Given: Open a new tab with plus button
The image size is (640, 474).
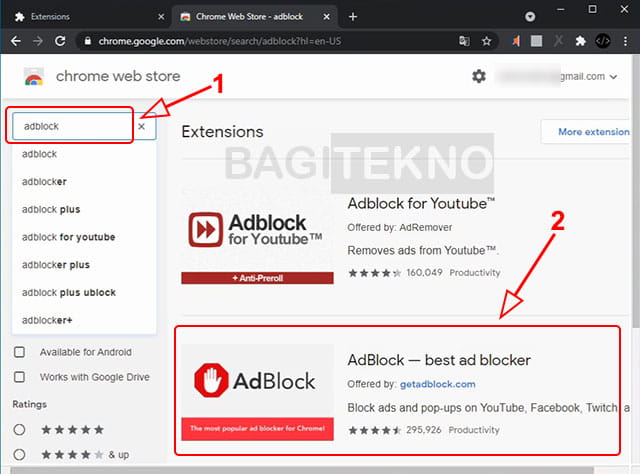Looking at the screenshot, I should pyautogui.click(x=352, y=16).
